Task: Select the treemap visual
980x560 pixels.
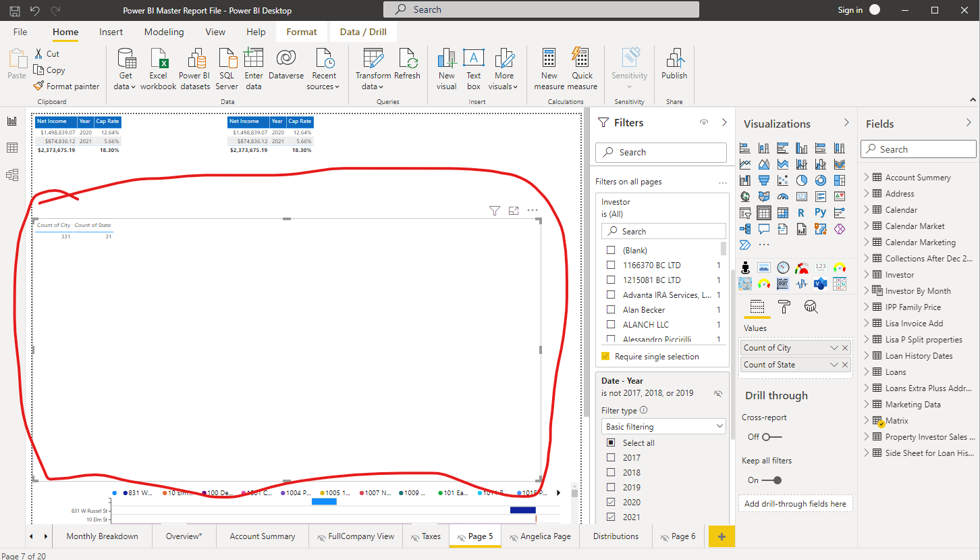Action: (840, 180)
